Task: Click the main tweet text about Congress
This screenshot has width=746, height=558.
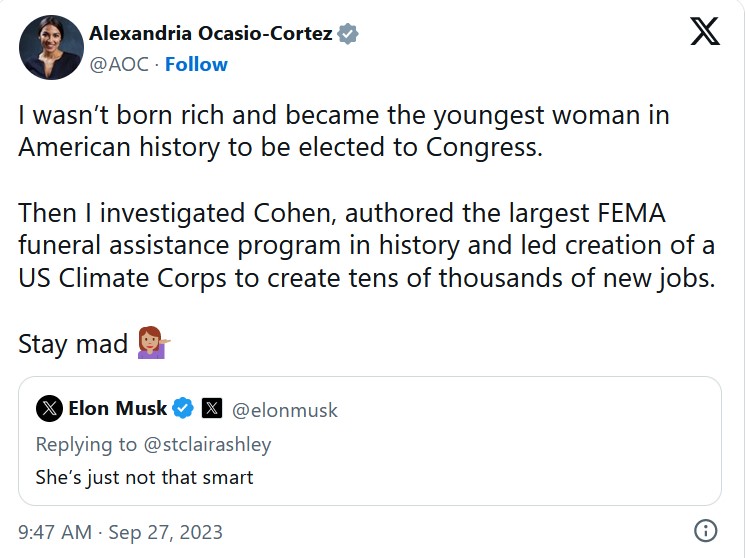Action: (344, 131)
